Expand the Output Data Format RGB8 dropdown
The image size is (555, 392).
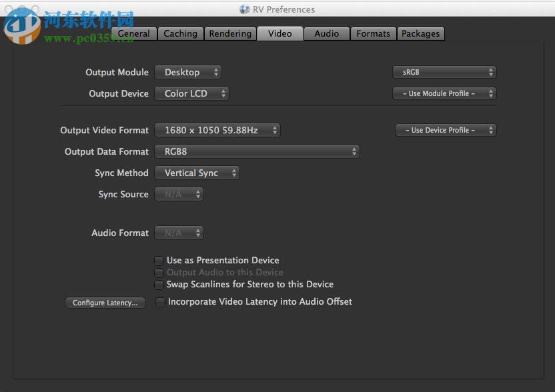(x=257, y=151)
